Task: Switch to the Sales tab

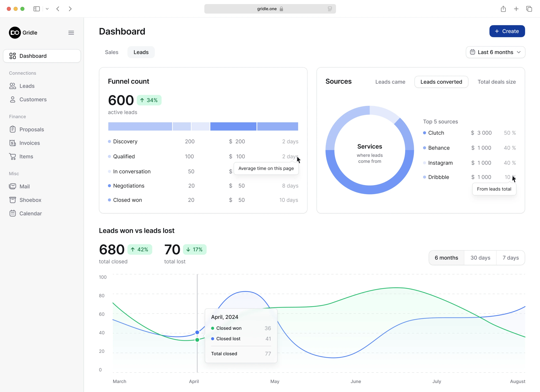Action: click(111, 52)
